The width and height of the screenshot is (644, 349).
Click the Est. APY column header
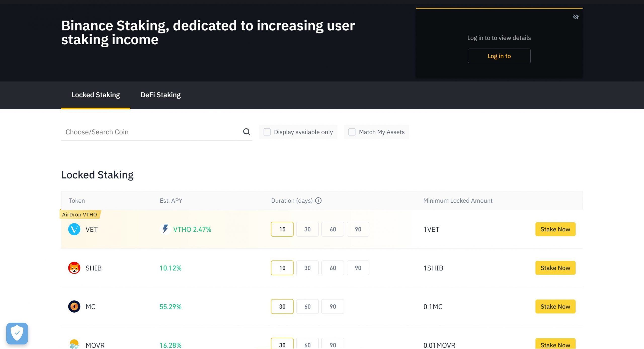pyautogui.click(x=171, y=201)
